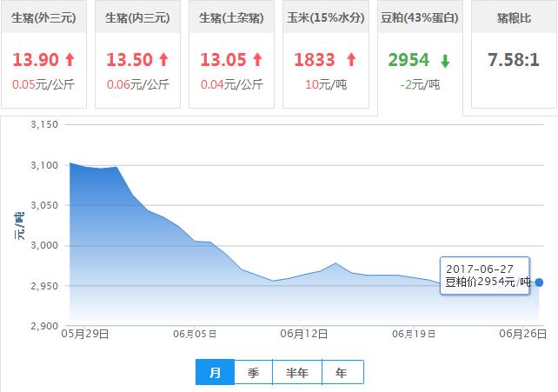558x392 pixels.
Task: Click the x-axis label 06月19日
Action: tap(414, 334)
